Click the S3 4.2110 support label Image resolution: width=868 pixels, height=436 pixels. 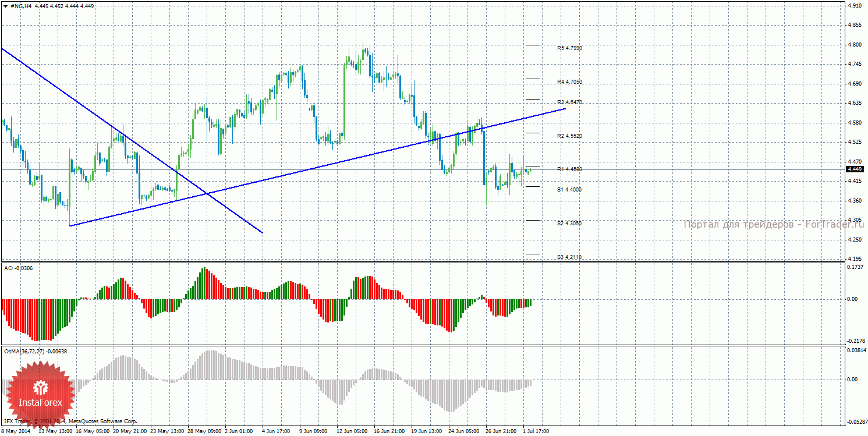[x=569, y=257]
